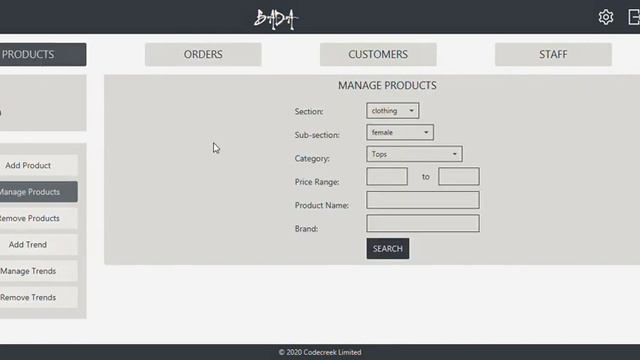The width and height of the screenshot is (640, 360).
Task: Click the MANAGE PRODUCTS heading text
Action: pos(387,85)
